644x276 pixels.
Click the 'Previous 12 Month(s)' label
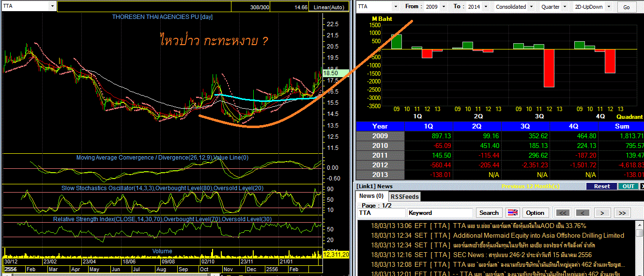point(532,186)
